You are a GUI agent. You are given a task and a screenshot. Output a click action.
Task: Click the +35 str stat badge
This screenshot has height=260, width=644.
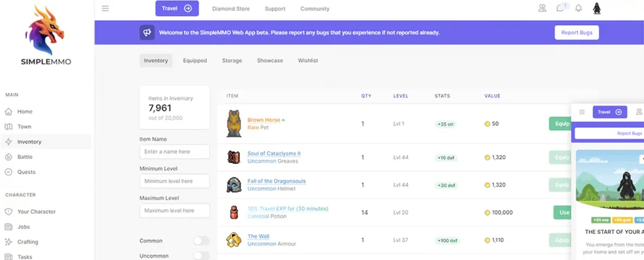445,124
